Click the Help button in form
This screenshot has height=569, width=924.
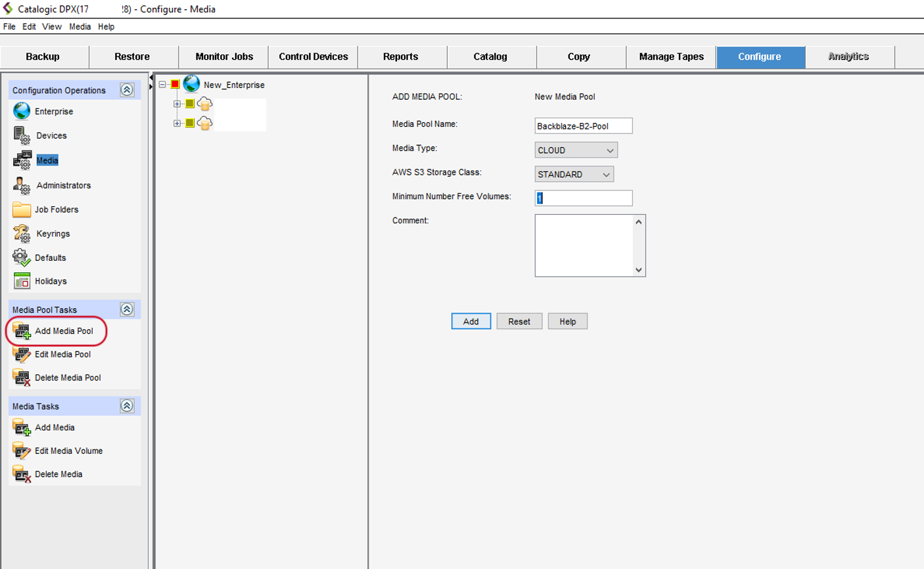coord(568,321)
